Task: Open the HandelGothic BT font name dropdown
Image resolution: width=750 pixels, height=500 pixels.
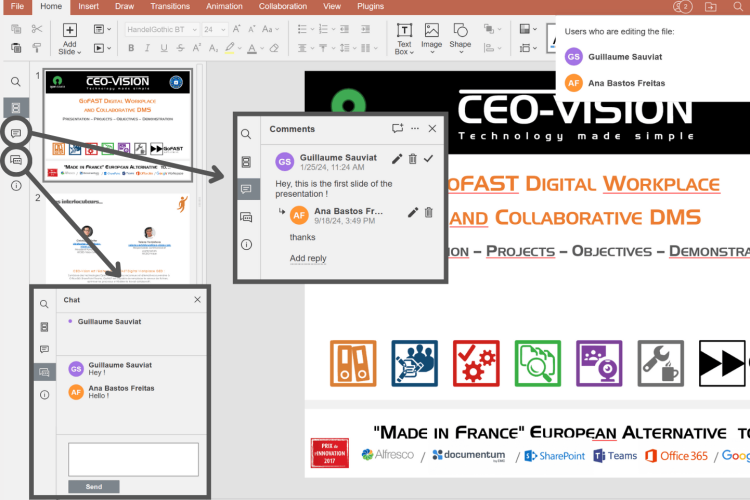Action: click(x=160, y=30)
